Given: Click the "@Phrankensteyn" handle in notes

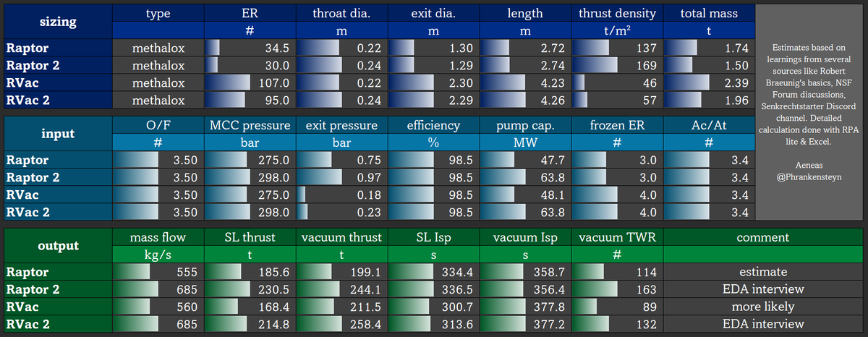Looking at the screenshot, I should (x=809, y=176).
